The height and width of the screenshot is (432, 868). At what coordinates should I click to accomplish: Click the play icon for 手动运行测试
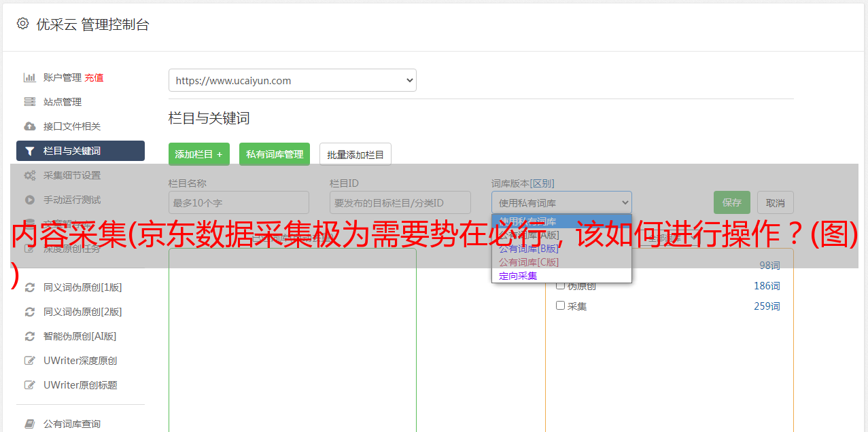click(30, 200)
